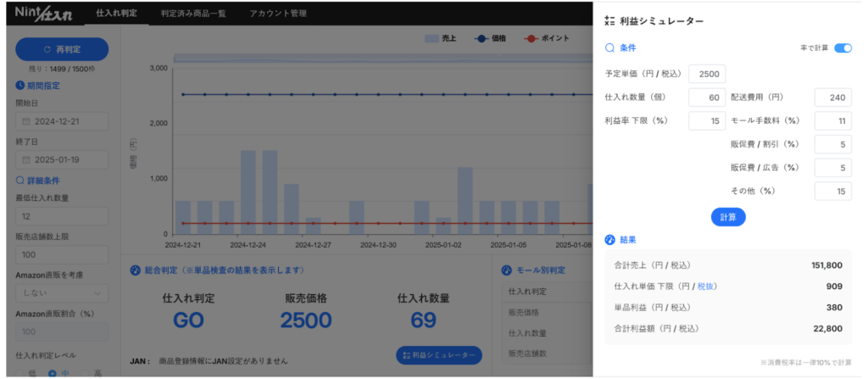Toggle the 率で計算 switch
This screenshot has width=868, height=379.
843,48
